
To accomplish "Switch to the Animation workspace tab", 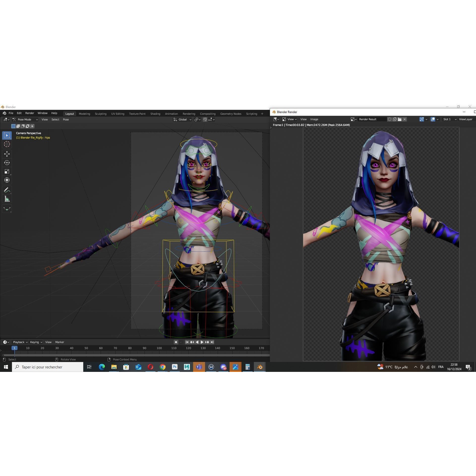I will (x=171, y=114).
